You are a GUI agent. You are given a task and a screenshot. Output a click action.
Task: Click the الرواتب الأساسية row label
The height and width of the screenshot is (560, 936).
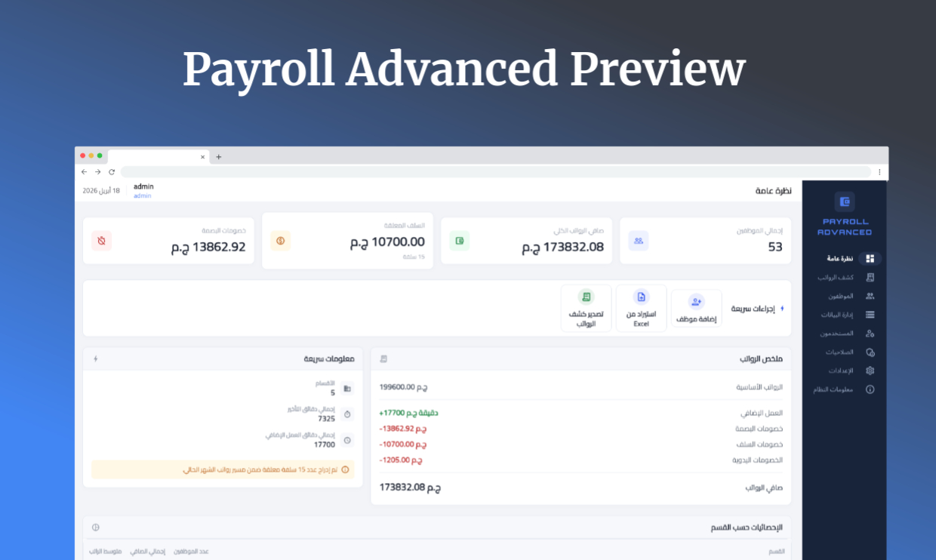tap(759, 387)
